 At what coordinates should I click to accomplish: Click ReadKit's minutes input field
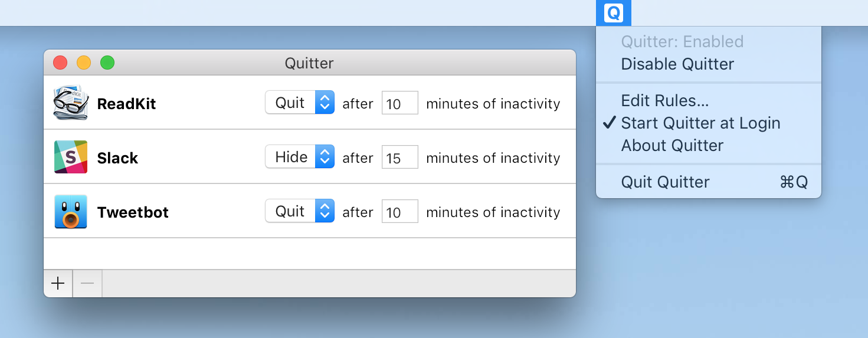coord(399,104)
